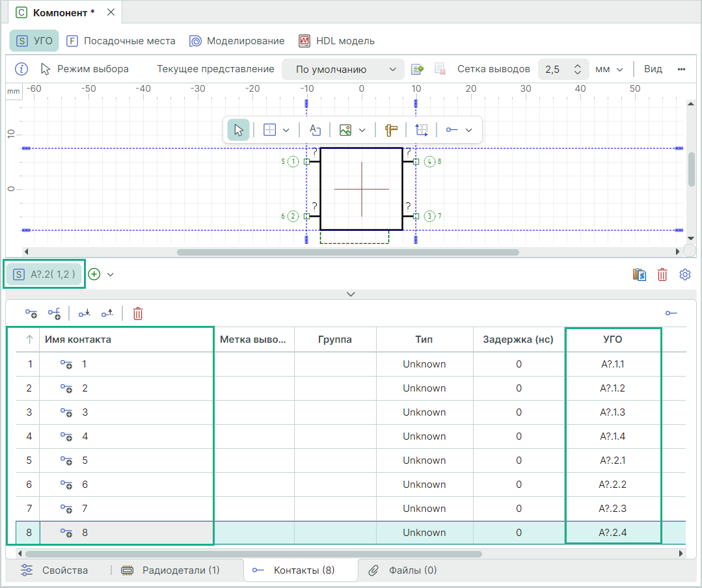
Task: Activate the arrow pointer tool in canvas toolbar
Action: [238, 129]
